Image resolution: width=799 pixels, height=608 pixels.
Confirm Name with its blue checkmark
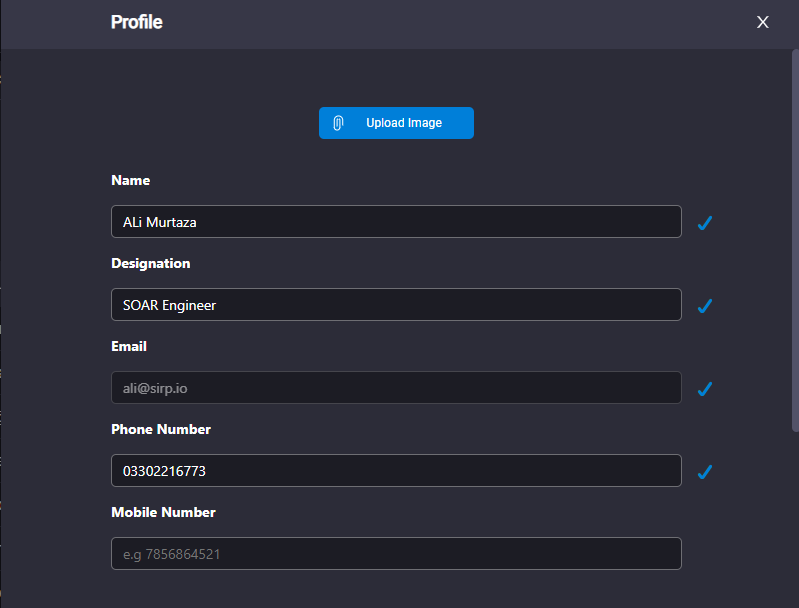click(705, 222)
